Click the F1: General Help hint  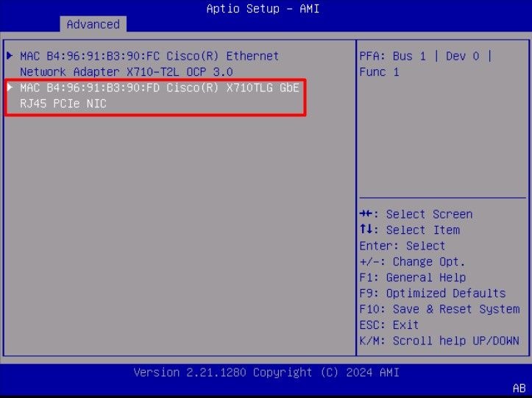point(413,277)
